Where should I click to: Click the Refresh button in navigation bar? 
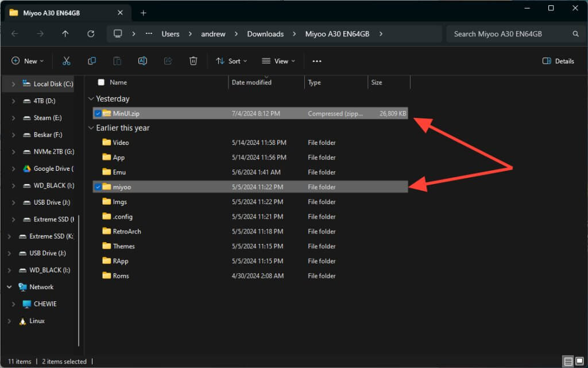[91, 34]
